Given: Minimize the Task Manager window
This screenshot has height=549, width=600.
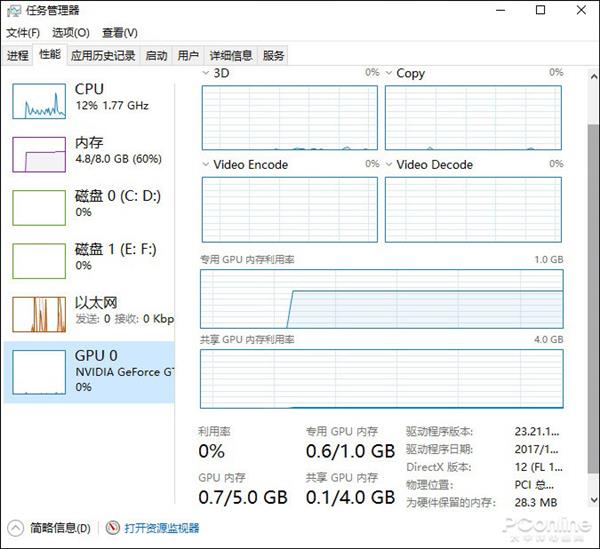Looking at the screenshot, I should coord(501,10).
